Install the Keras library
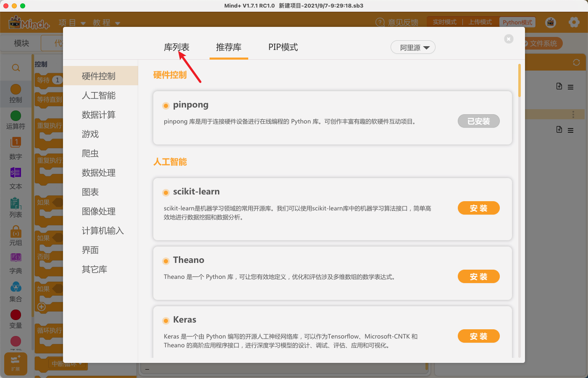The height and width of the screenshot is (378, 588). 479,336
